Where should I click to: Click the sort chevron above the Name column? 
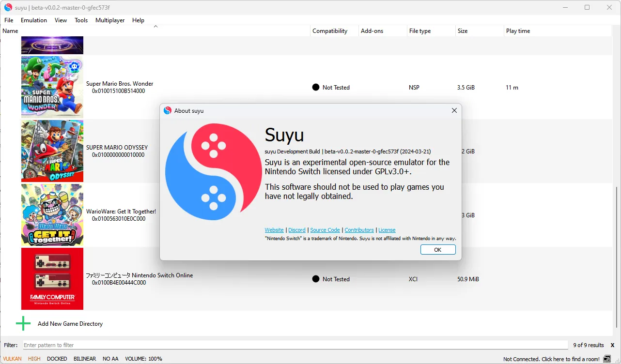155,25
